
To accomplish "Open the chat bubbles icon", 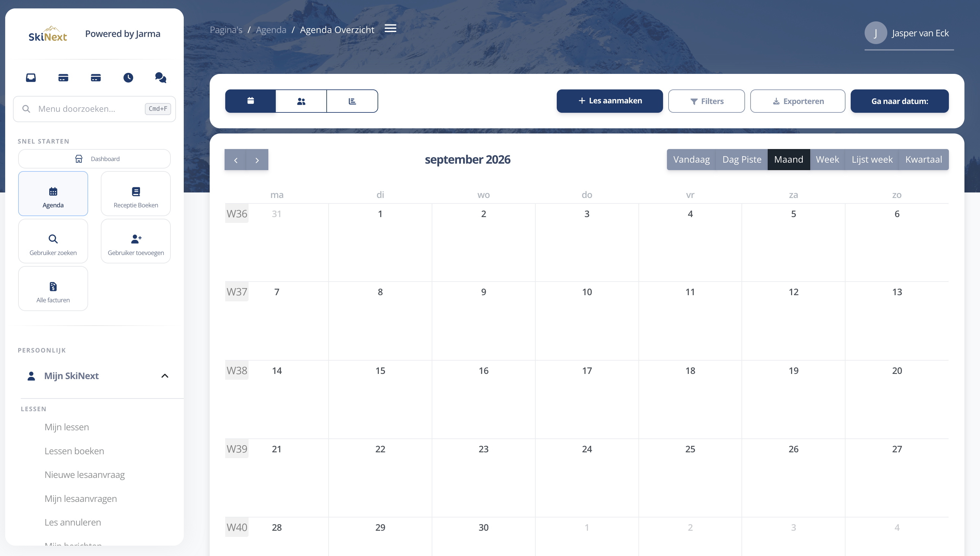I will click(161, 77).
